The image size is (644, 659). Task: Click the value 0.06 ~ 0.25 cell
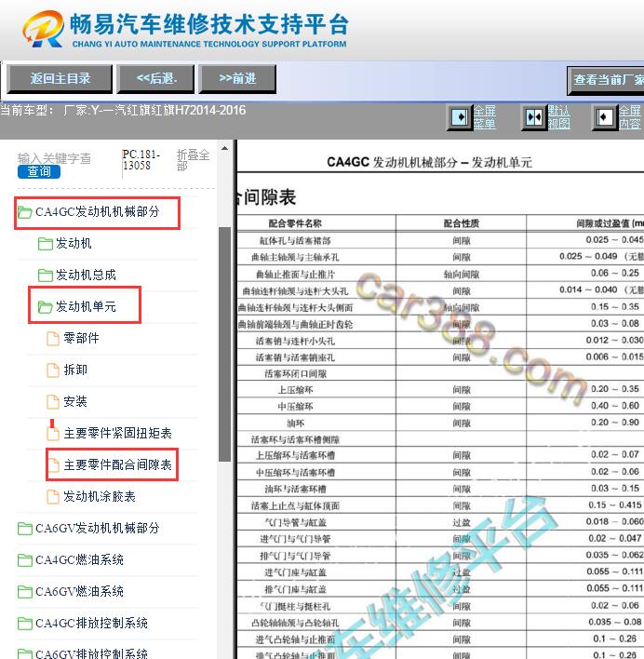coord(615,273)
